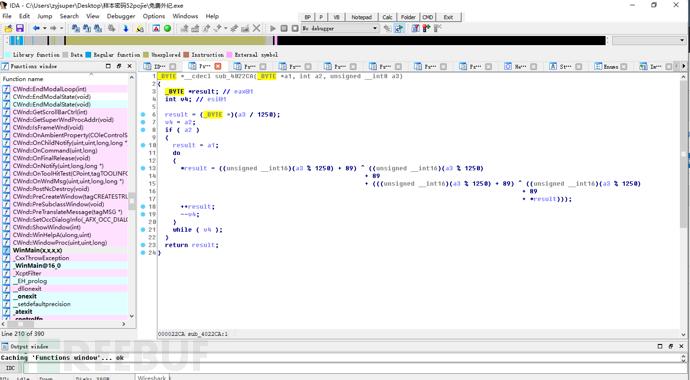Click the gray X delete toolbar icon
Screen dimensions: 690x380
tap(257, 28)
